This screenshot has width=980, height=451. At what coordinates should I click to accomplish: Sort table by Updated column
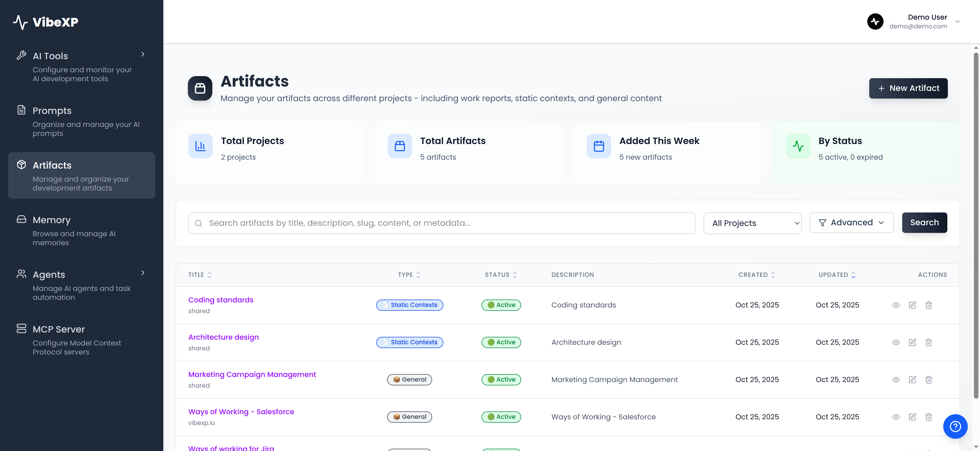click(x=837, y=275)
